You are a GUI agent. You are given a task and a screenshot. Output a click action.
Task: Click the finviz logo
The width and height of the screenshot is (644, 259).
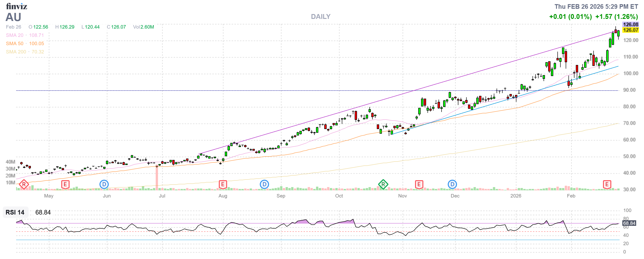click(x=17, y=6)
